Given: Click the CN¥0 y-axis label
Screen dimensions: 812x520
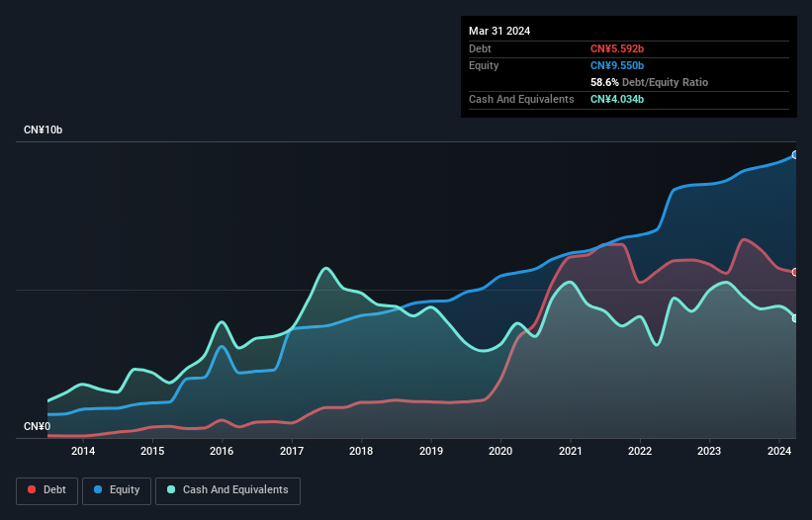Looking at the screenshot, I should pos(38,426).
